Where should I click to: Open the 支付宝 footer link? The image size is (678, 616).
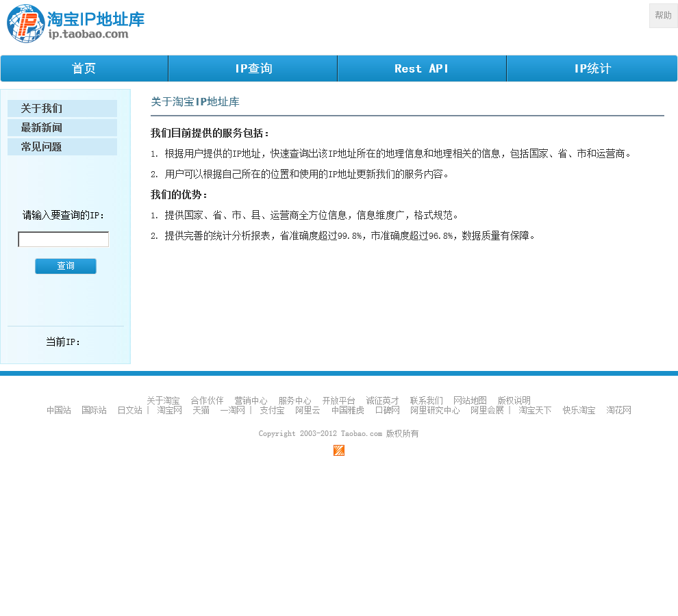pyautogui.click(x=272, y=410)
